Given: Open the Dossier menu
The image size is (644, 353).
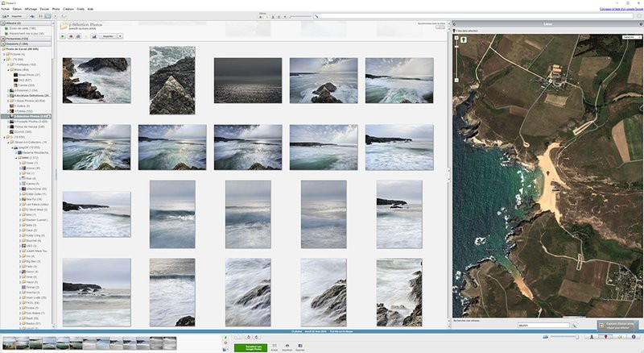Looking at the screenshot, I should (x=44, y=9).
